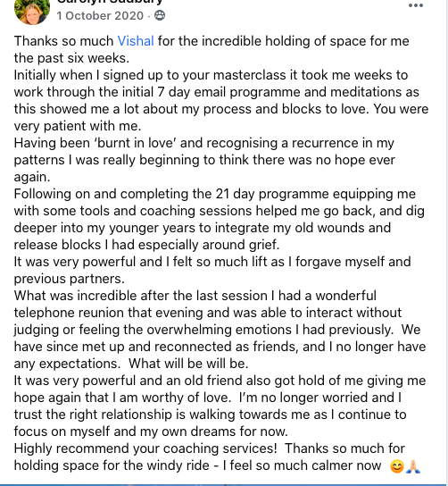Click the praying hands emoji
This screenshot has width=448, height=486.
[x=413, y=466]
